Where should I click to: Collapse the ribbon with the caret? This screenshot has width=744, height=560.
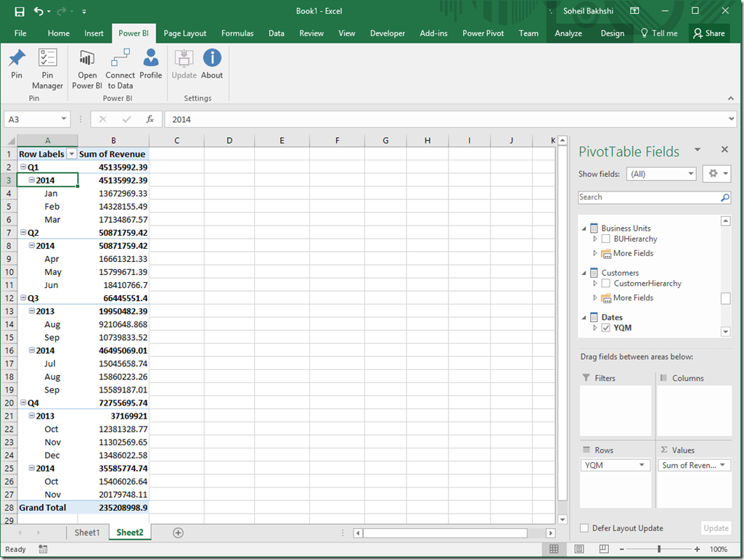pyautogui.click(x=731, y=98)
